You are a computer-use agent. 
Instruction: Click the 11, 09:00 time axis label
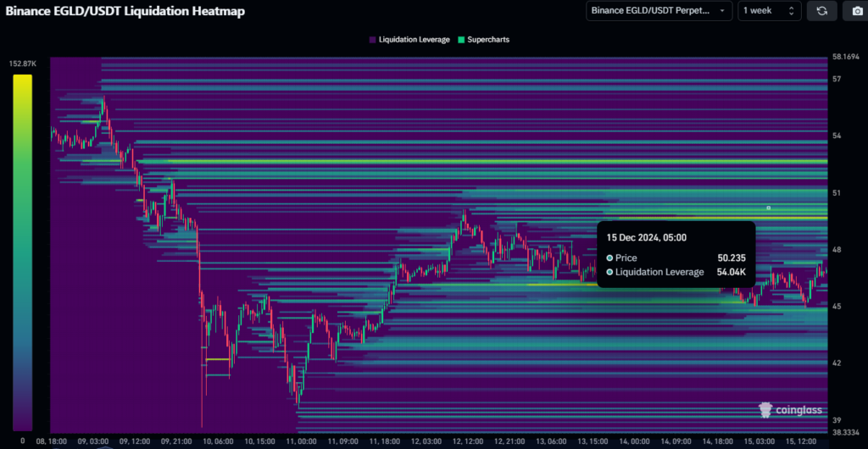click(344, 441)
